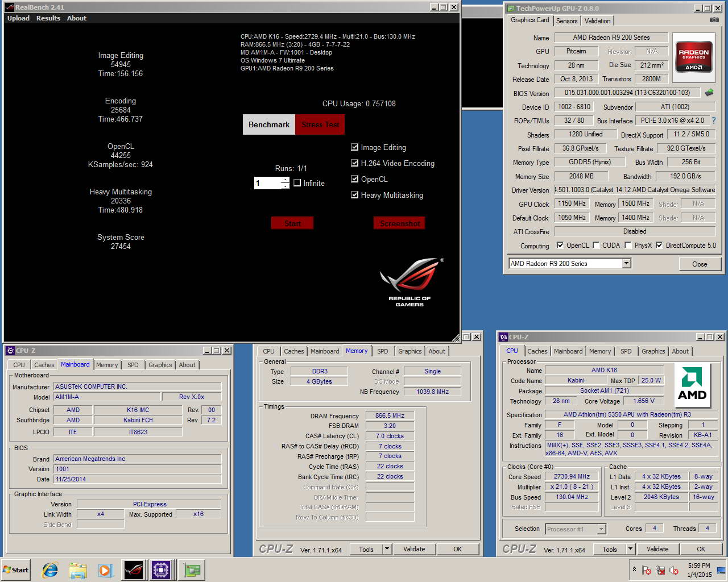Toggle the Image Editing checkbox

coord(355,147)
